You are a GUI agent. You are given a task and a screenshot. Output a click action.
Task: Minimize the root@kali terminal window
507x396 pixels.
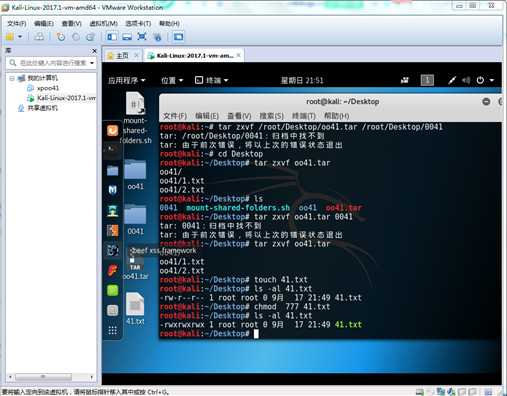[x=486, y=101]
